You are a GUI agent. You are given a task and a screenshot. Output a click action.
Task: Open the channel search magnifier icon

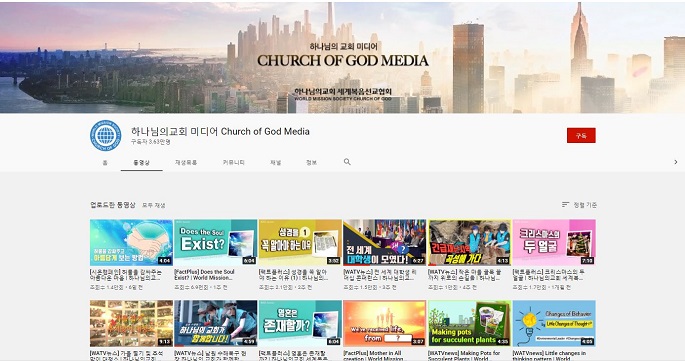tap(347, 162)
